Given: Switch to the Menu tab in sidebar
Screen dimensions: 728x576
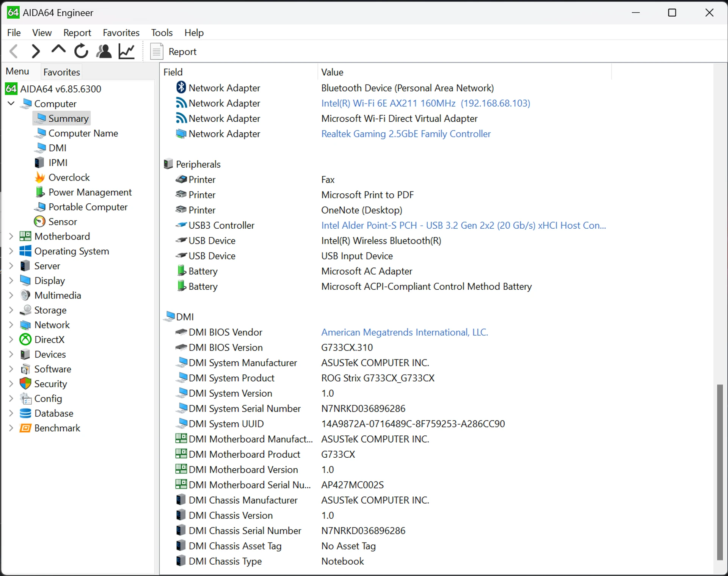Looking at the screenshot, I should pos(17,71).
